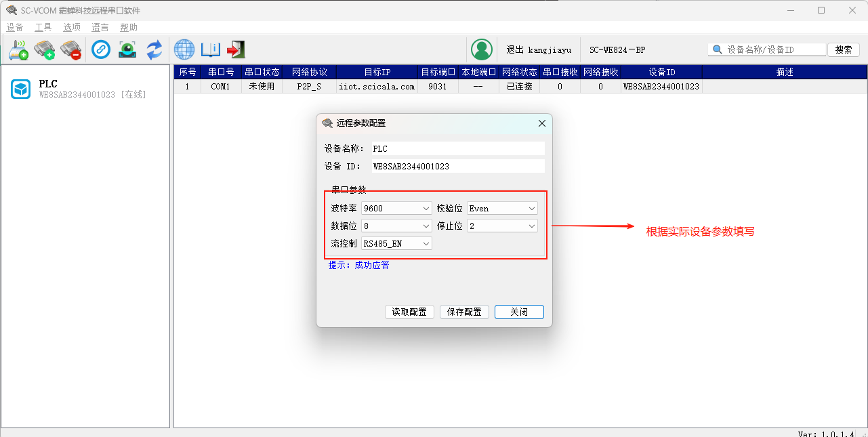Click the globe web icon

coord(184,49)
